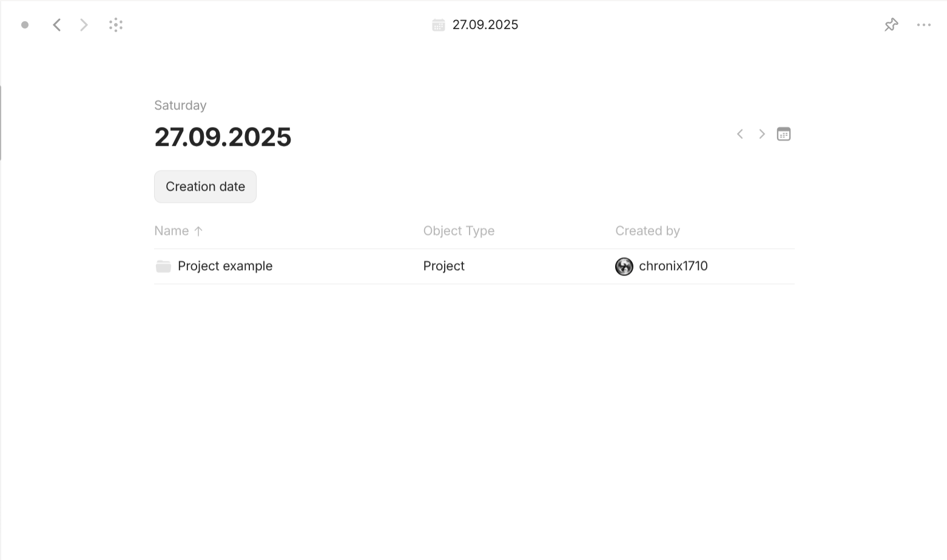Pin this date page
947x560 pixels.
891,25
